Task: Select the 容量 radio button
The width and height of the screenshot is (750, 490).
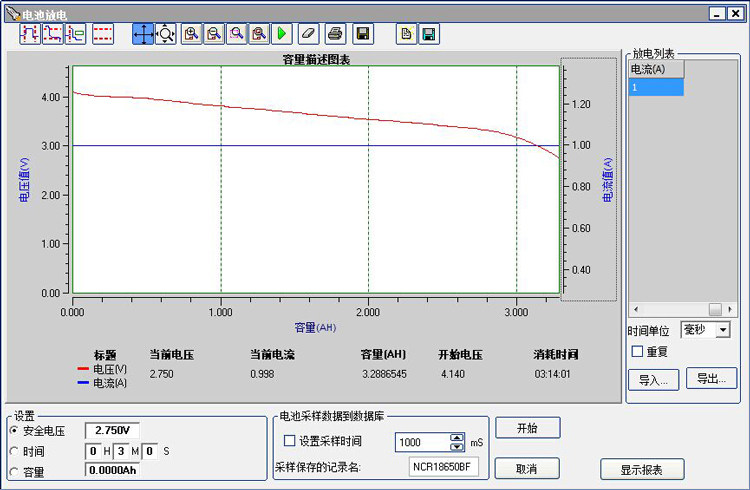Action: [13, 472]
